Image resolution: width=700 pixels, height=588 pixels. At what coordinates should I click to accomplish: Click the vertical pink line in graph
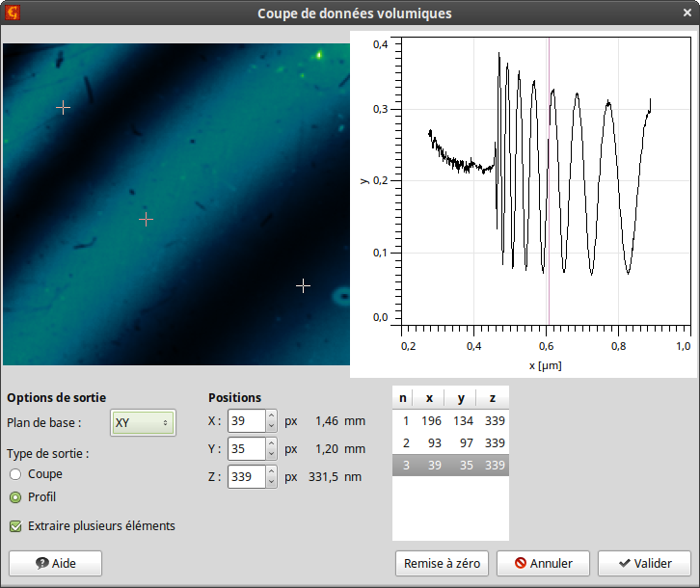[549, 181]
